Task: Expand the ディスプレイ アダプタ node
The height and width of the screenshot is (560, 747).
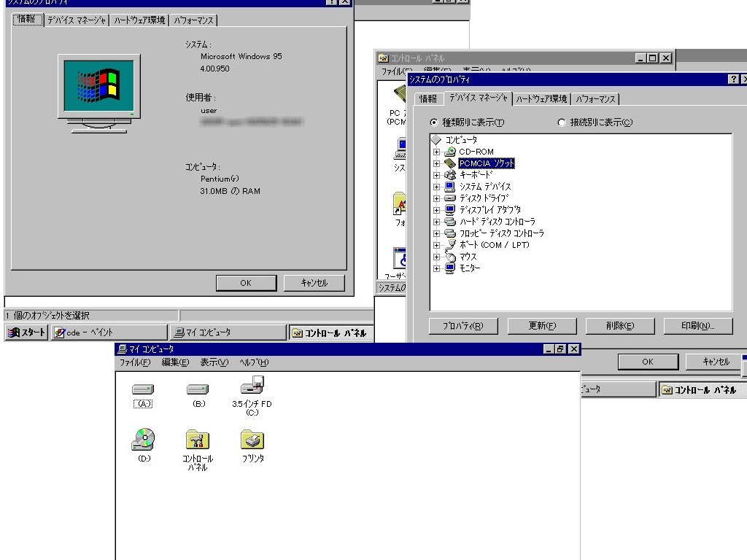Action: click(x=436, y=210)
